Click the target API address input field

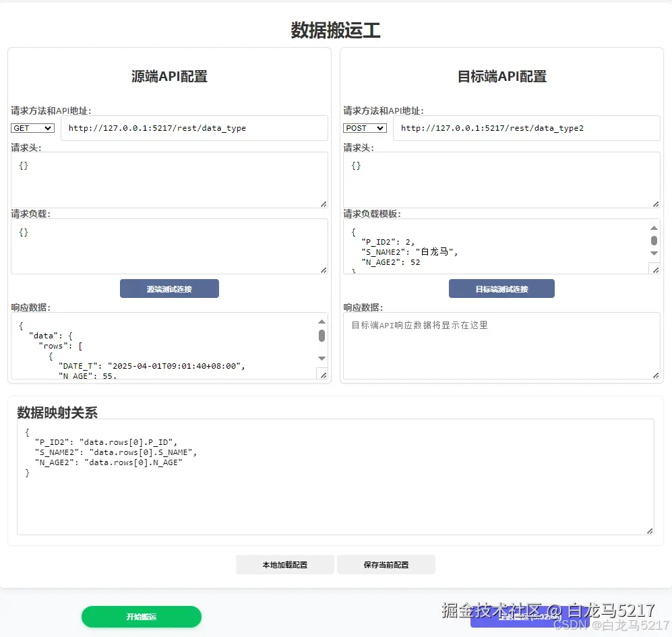click(527, 128)
